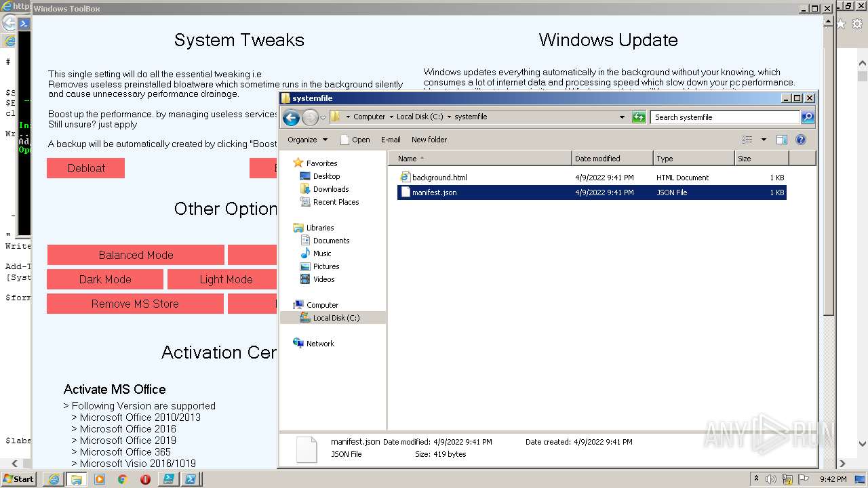This screenshot has height=488, width=868.
Task: Click Computer in the address breadcrumb
Action: point(369,117)
